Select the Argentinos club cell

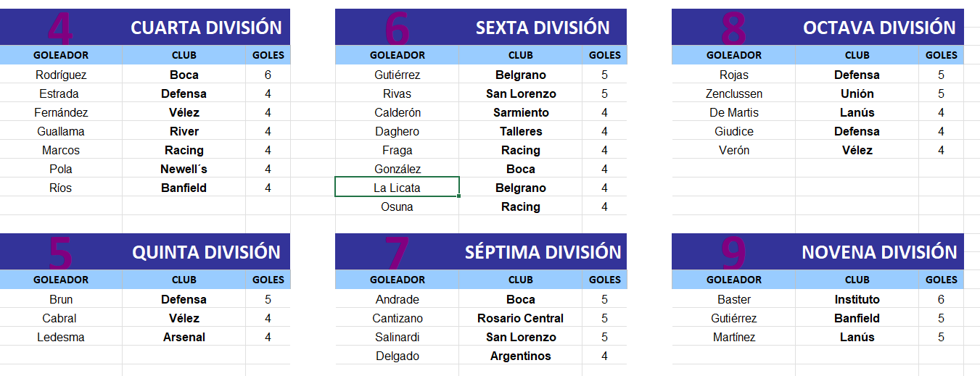pyautogui.click(x=521, y=356)
